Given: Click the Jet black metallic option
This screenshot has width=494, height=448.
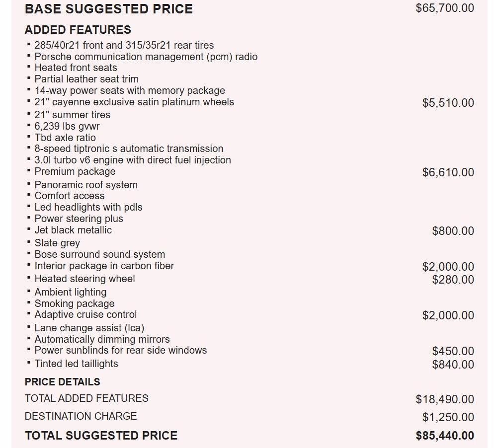Looking at the screenshot, I should [x=73, y=230].
